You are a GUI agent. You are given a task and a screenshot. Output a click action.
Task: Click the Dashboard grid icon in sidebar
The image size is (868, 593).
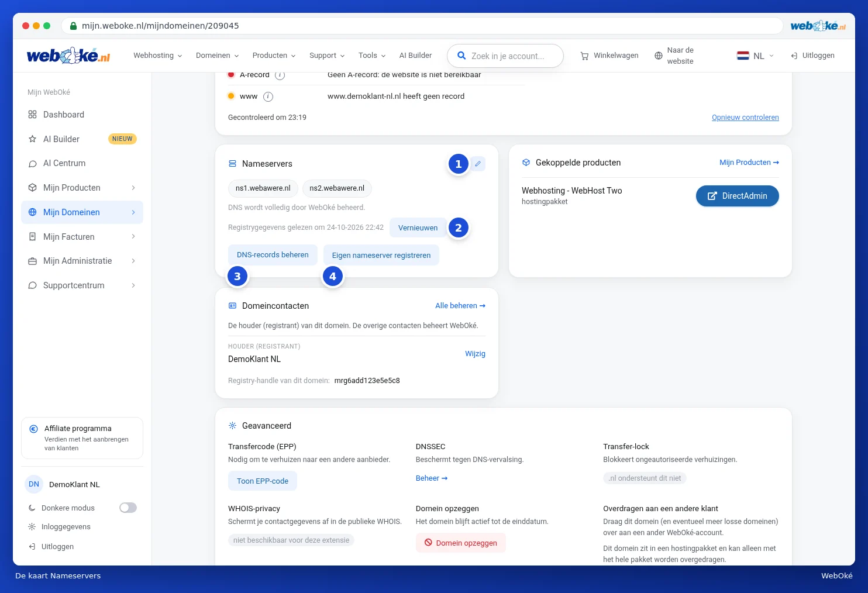pyautogui.click(x=32, y=115)
